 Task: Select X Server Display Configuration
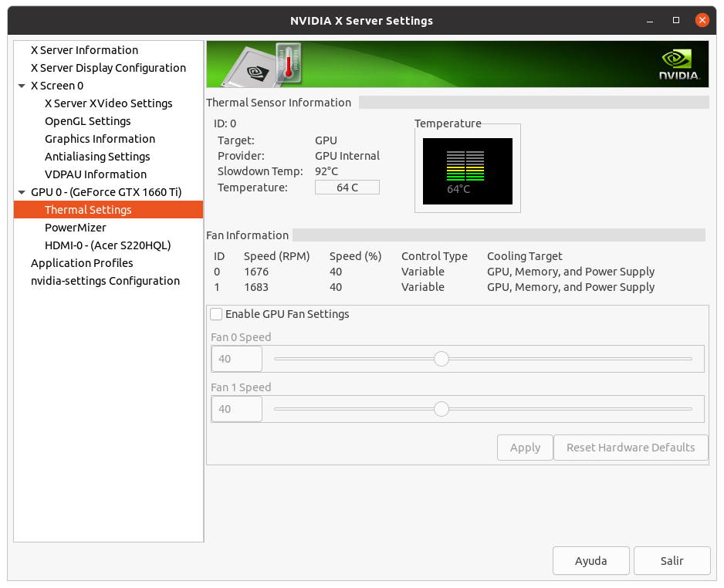pos(108,68)
